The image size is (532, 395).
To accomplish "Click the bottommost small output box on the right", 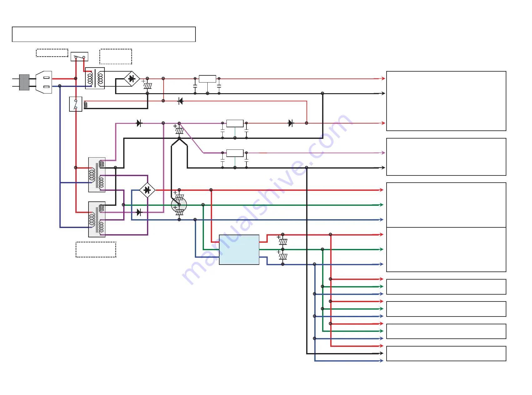I will [446, 354].
